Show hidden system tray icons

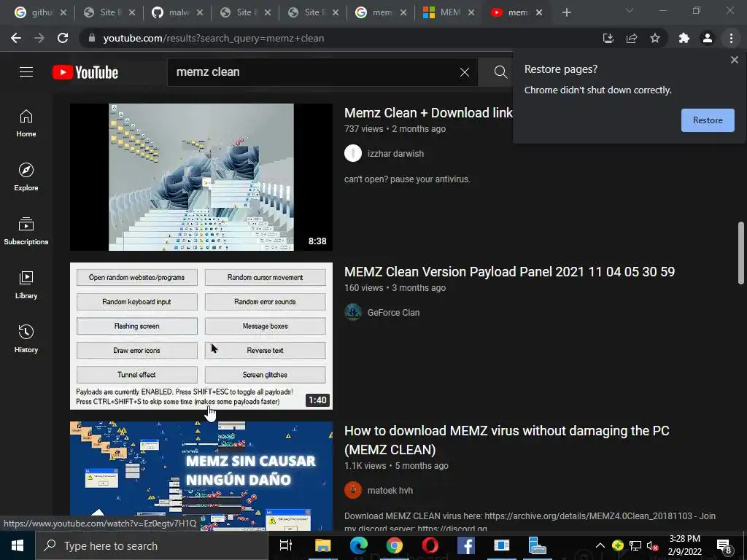[x=600, y=545]
